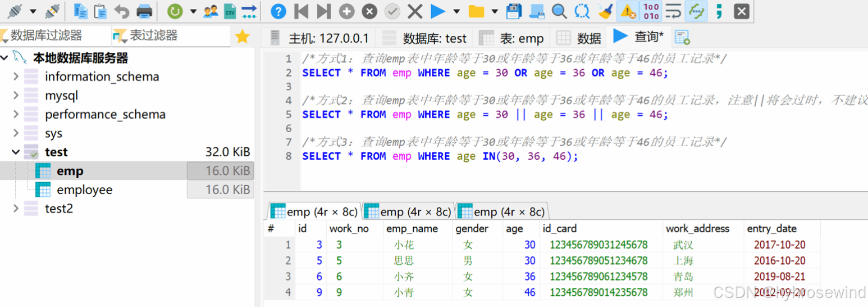
Task: Click the connect to server plug icon
Action: 15,11
